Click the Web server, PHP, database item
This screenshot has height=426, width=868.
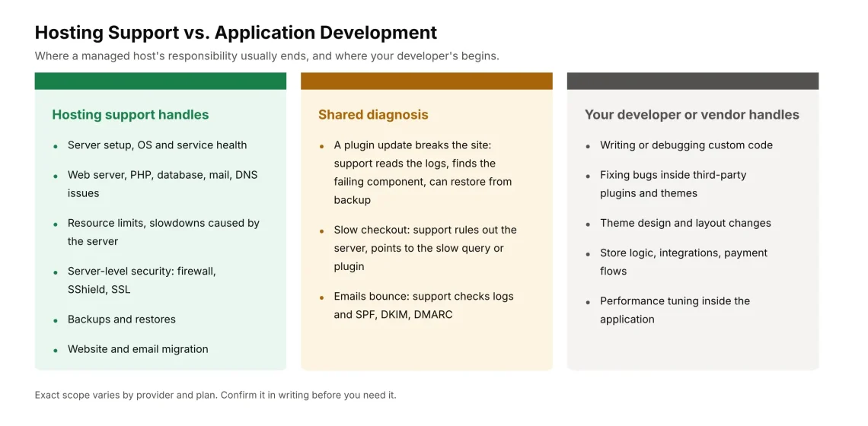click(163, 183)
